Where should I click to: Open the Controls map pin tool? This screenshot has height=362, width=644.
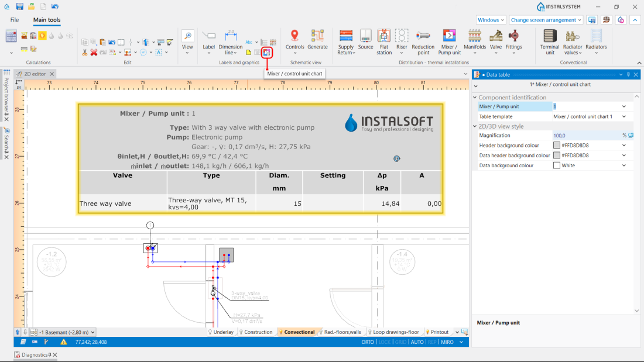point(294,42)
